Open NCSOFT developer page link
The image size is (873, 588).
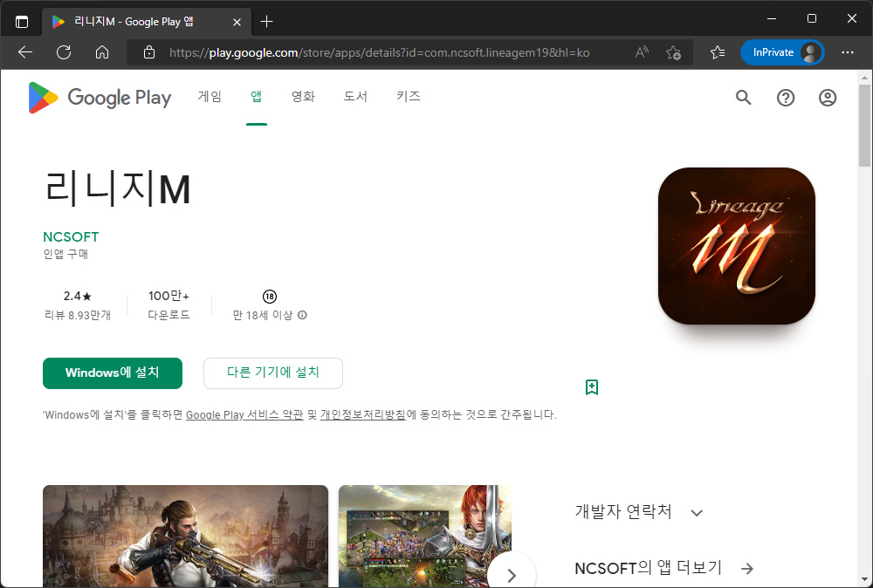71,237
